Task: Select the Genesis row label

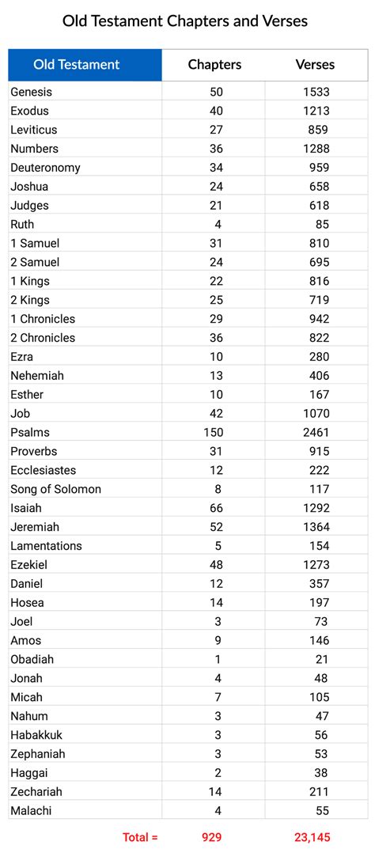Action: point(31,92)
